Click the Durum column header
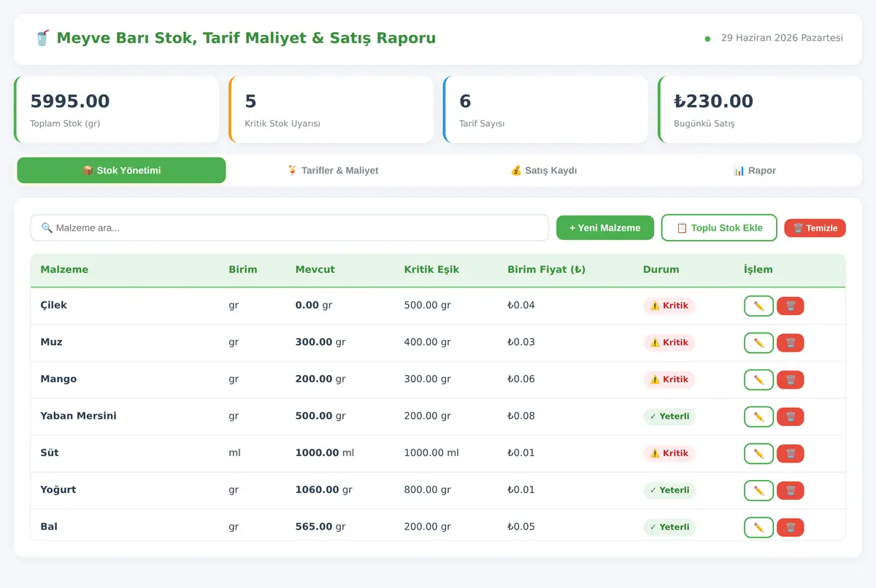 pos(661,269)
